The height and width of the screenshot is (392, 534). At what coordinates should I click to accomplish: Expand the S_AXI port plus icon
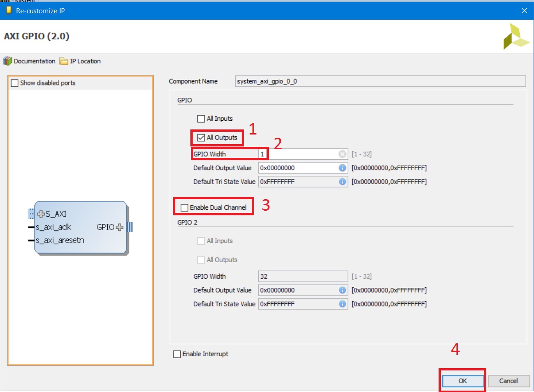(x=41, y=213)
